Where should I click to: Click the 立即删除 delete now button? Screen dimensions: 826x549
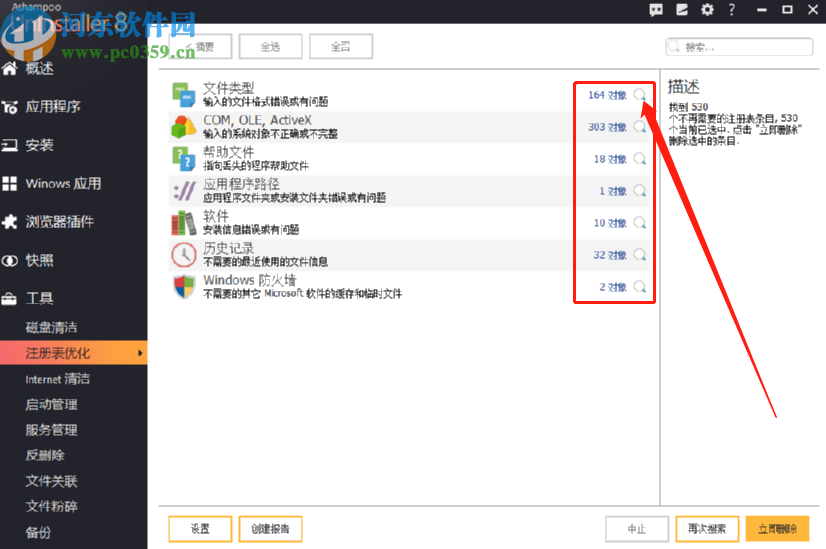tap(778, 529)
